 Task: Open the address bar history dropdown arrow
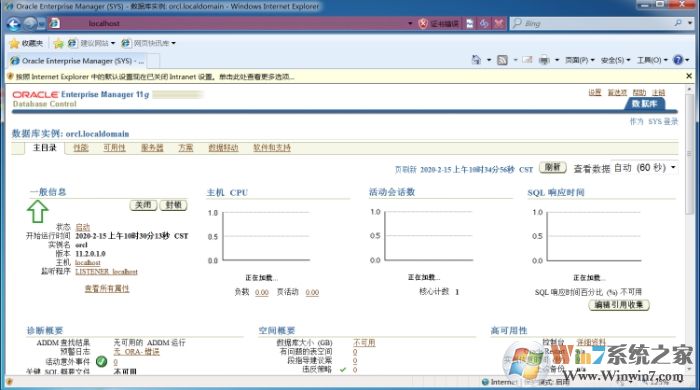click(x=410, y=24)
